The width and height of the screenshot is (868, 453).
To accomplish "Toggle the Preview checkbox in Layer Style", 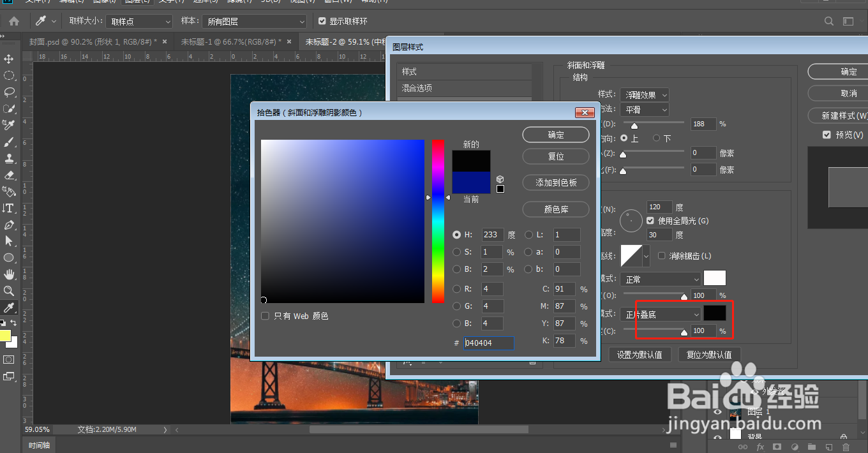I will (827, 135).
